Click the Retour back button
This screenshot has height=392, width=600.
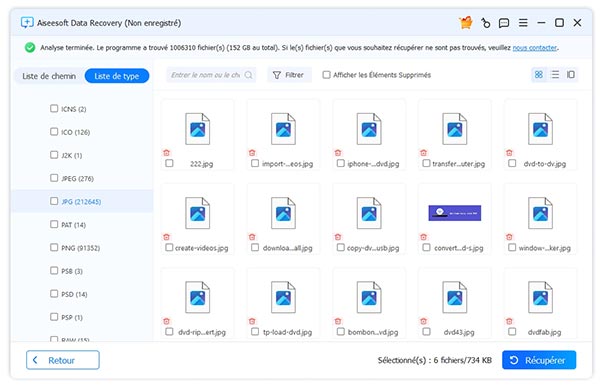click(x=63, y=360)
